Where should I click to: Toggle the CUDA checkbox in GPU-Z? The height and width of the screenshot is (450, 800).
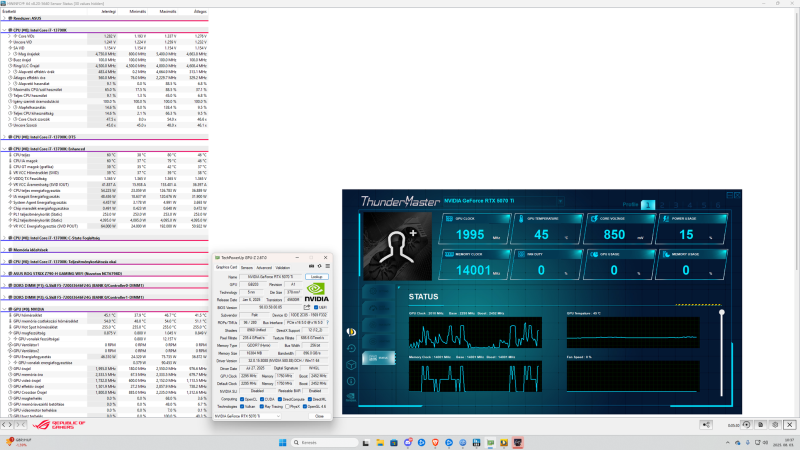click(x=262, y=399)
